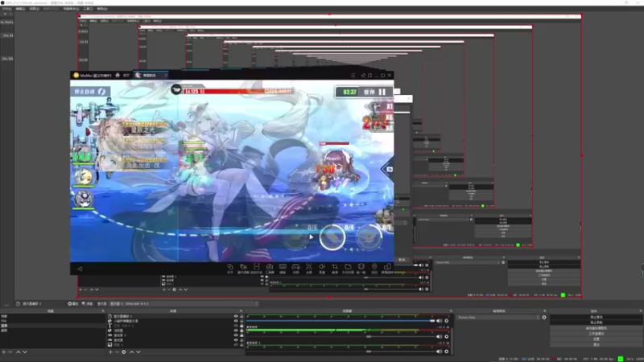Image resolution: width=644 pixels, height=362 pixels.
Task: Click volume slider of second mixer channel
Action: (x=341, y=336)
